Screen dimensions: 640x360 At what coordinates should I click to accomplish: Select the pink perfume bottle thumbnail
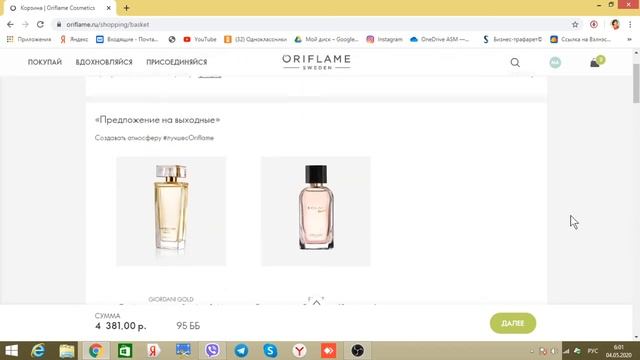pos(316,211)
